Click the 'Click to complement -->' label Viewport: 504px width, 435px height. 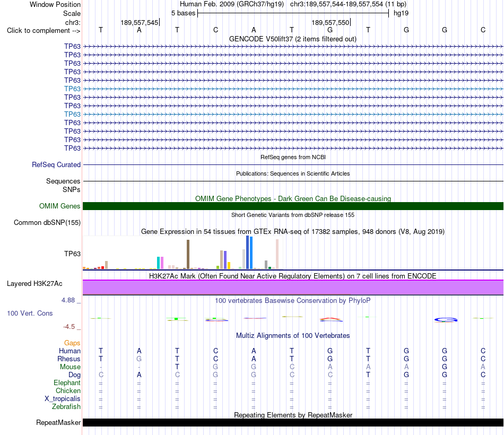(x=44, y=31)
